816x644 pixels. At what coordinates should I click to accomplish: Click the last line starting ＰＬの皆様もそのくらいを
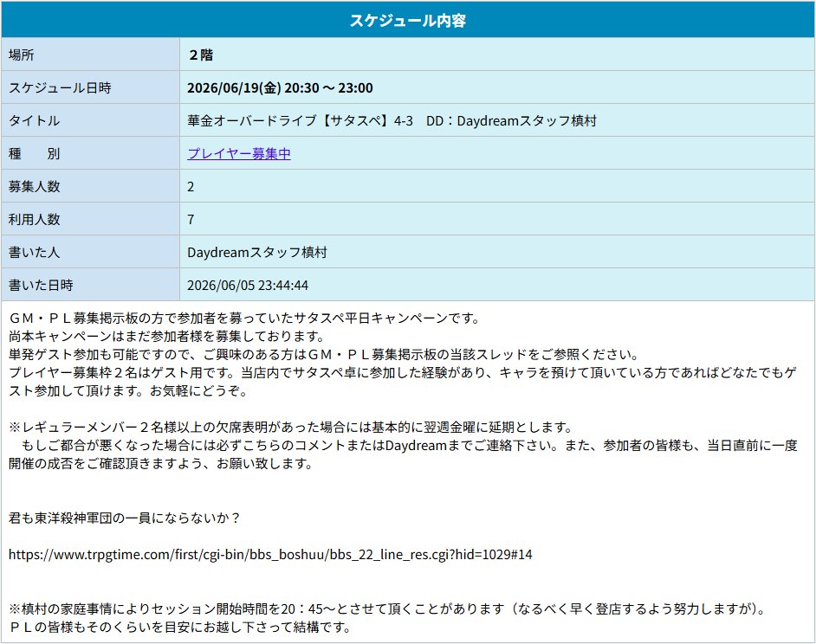180,627
